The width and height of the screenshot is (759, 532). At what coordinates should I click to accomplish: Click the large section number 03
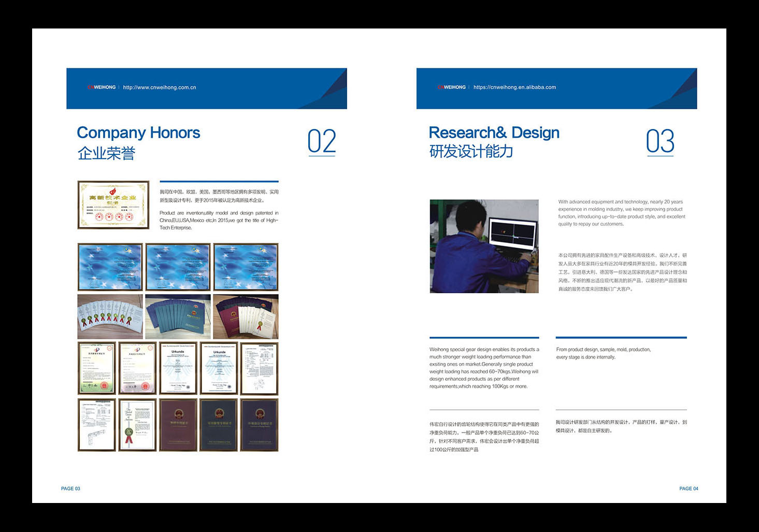(660, 141)
